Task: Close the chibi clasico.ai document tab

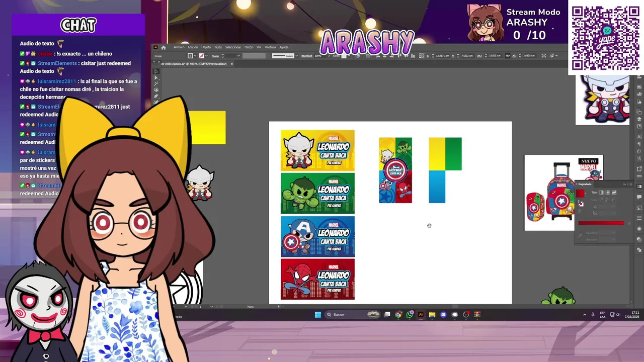Action: click(231, 64)
